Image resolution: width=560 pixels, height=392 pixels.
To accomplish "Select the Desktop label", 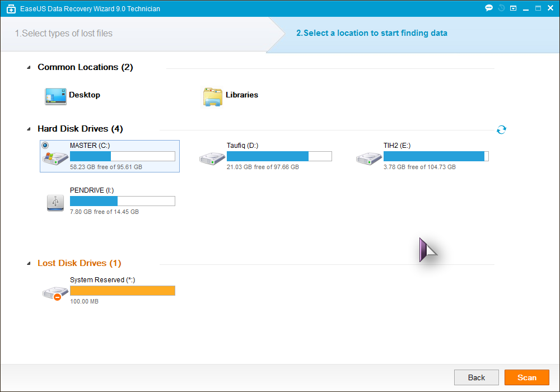I will tap(85, 95).
